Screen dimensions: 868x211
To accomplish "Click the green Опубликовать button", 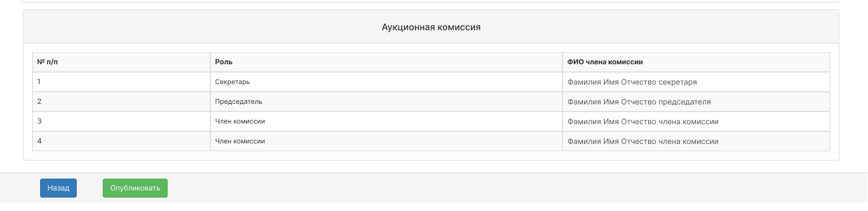I will 135,188.
